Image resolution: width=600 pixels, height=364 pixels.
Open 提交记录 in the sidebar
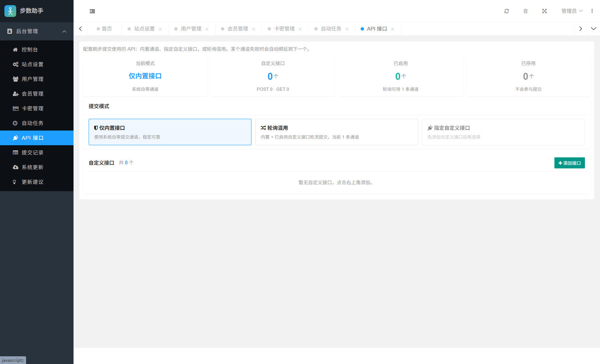click(x=37, y=153)
